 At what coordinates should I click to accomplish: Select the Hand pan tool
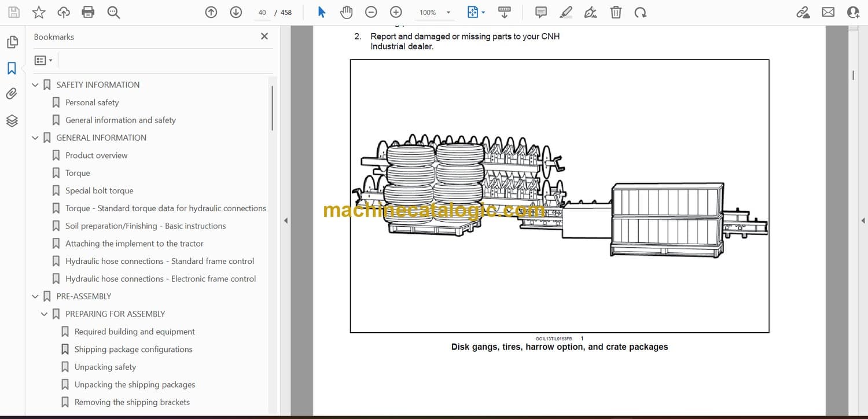[x=346, y=12]
